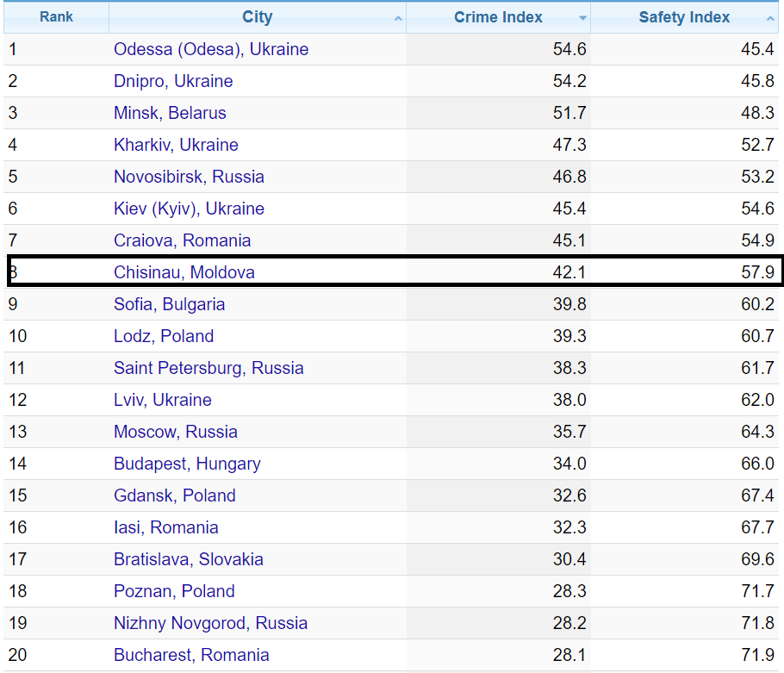784x673 pixels.
Task: Open highlighted Chisinau, Moldova link
Action: (184, 272)
